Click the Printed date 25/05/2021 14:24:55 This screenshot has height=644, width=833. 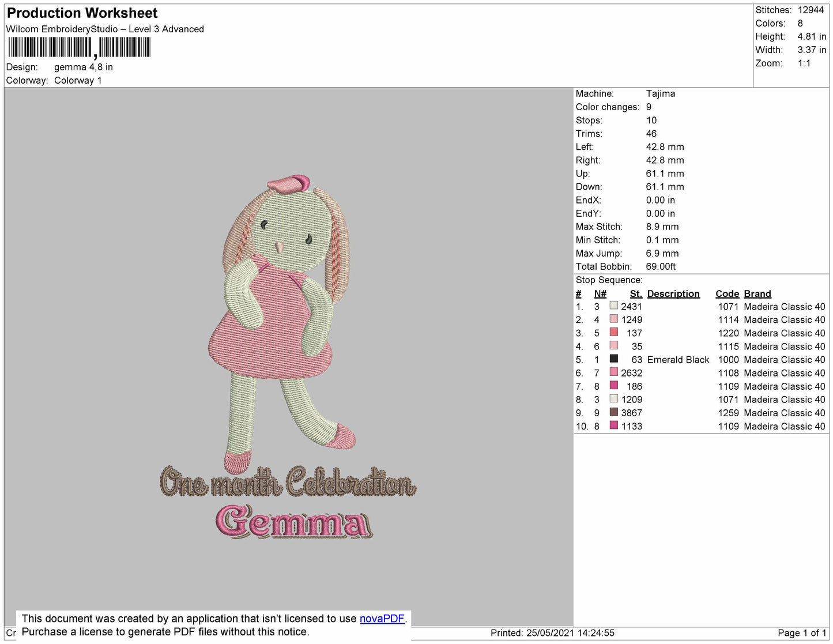tap(552, 633)
